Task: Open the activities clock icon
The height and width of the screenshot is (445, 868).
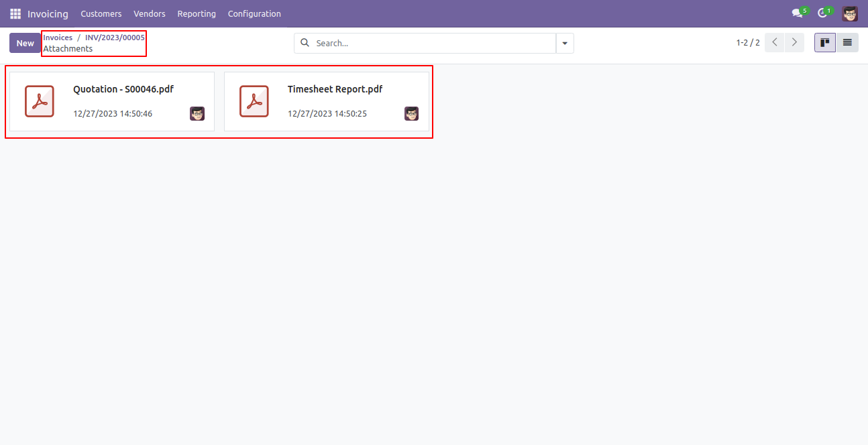Action: click(x=822, y=13)
